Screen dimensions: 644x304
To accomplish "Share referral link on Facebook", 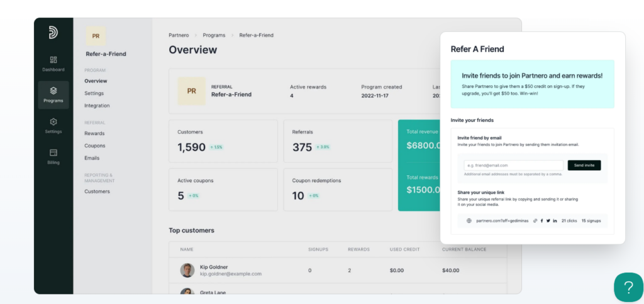I will [541, 220].
